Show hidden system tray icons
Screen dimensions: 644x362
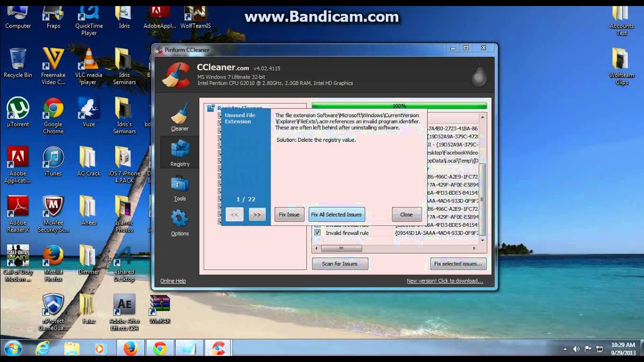coord(566,348)
